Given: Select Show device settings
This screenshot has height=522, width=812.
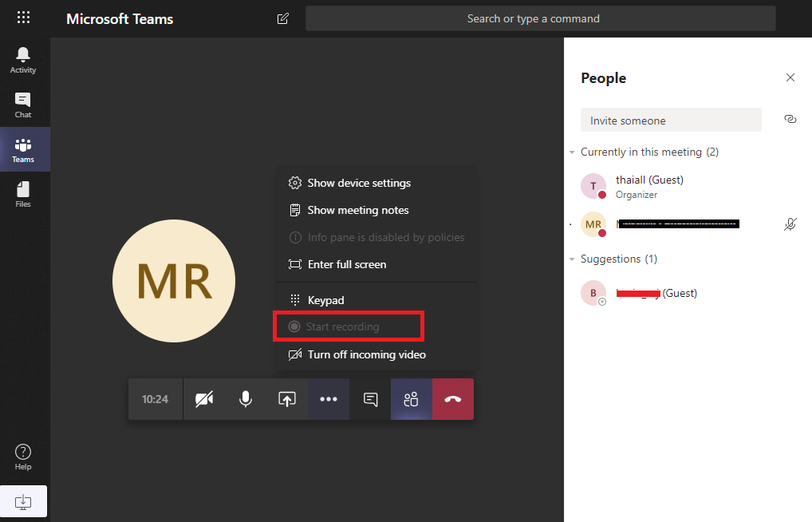Looking at the screenshot, I should coord(359,183).
